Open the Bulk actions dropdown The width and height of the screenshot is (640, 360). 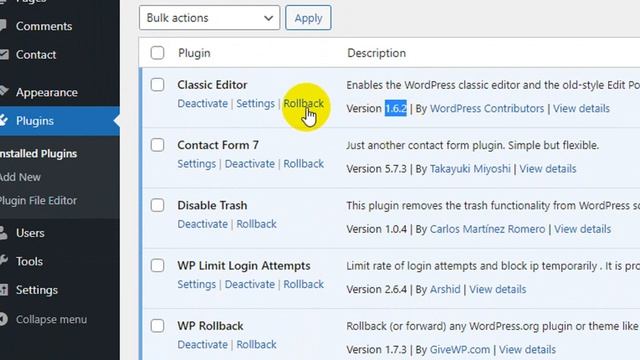tap(209, 18)
